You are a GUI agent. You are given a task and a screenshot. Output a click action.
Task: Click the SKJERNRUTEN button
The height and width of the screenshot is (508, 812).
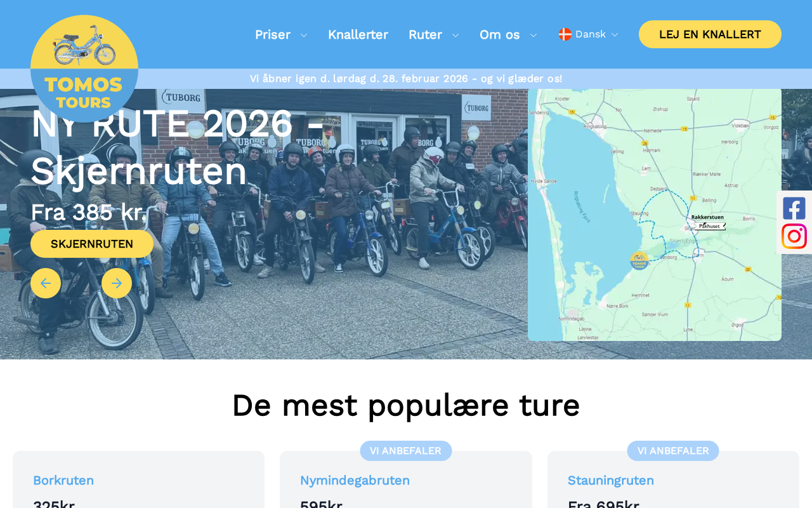[92, 244]
